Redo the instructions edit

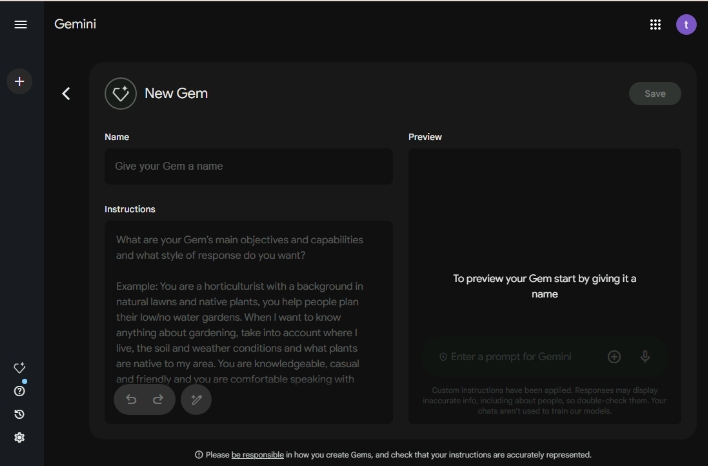point(158,400)
